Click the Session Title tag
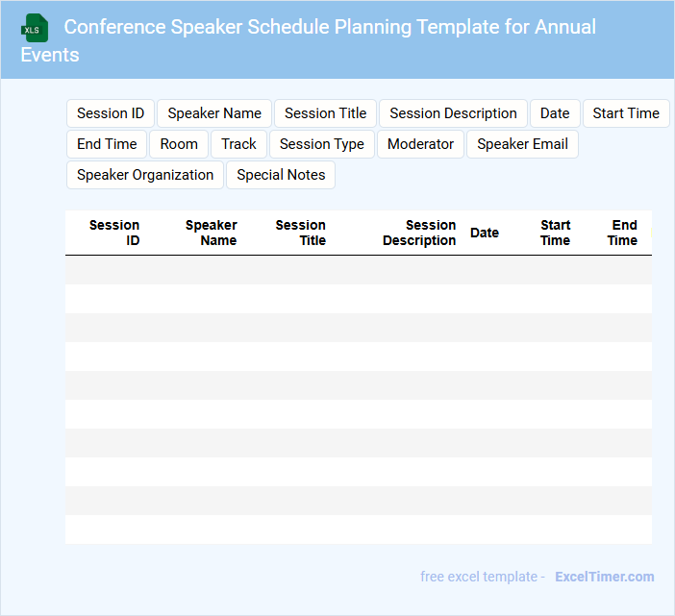Screen dimensions: 675x616 tap(325, 113)
